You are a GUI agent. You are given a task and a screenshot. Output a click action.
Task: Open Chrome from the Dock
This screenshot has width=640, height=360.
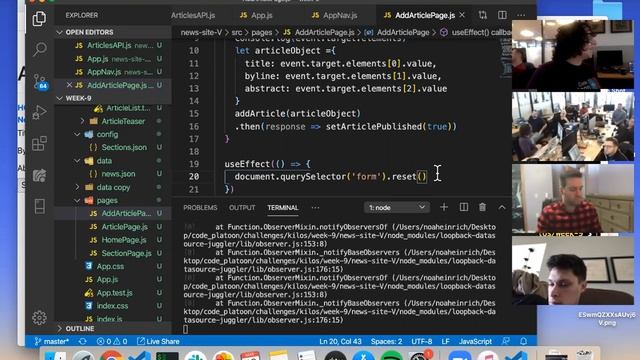pyautogui.click(x=111, y=355)
